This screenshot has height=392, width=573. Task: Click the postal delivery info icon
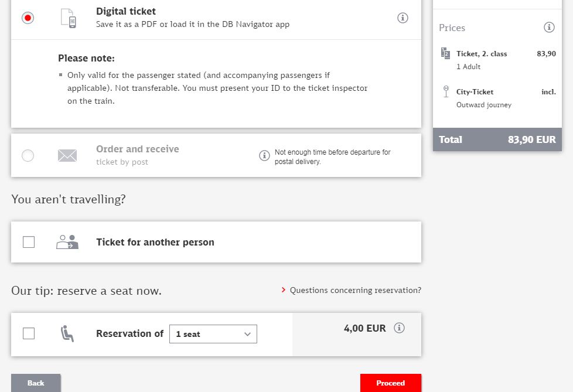coord(264,155)
